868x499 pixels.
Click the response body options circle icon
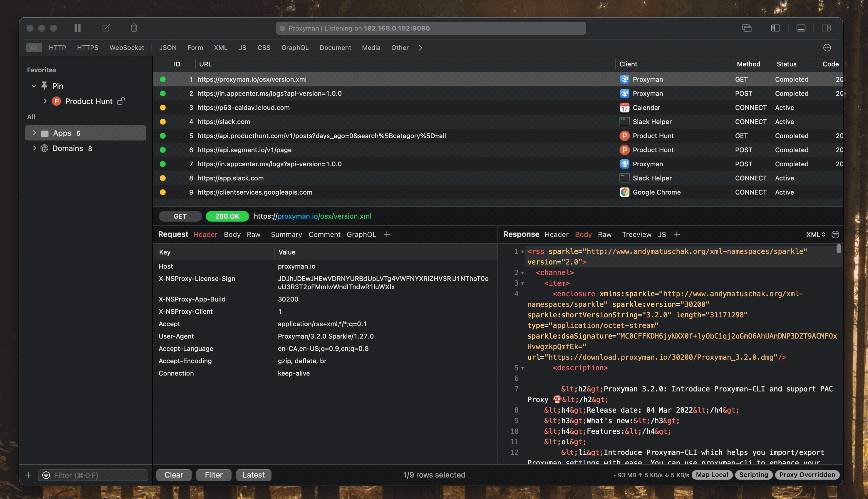click(835, 235)
